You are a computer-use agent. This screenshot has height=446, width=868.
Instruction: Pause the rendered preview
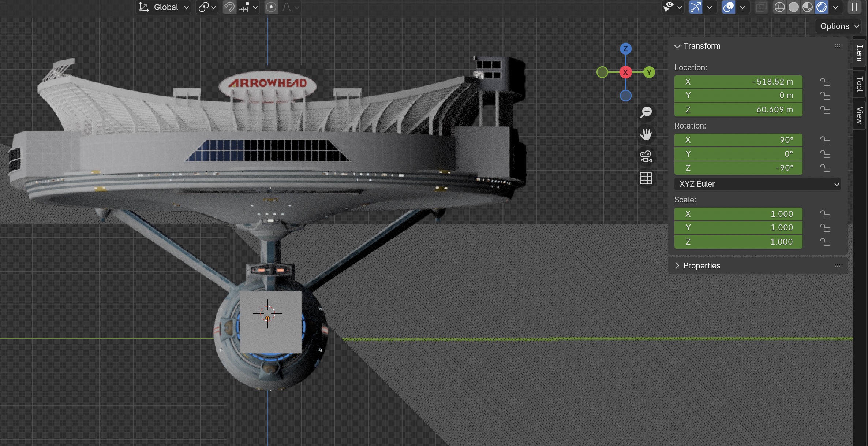coord(854,7)
